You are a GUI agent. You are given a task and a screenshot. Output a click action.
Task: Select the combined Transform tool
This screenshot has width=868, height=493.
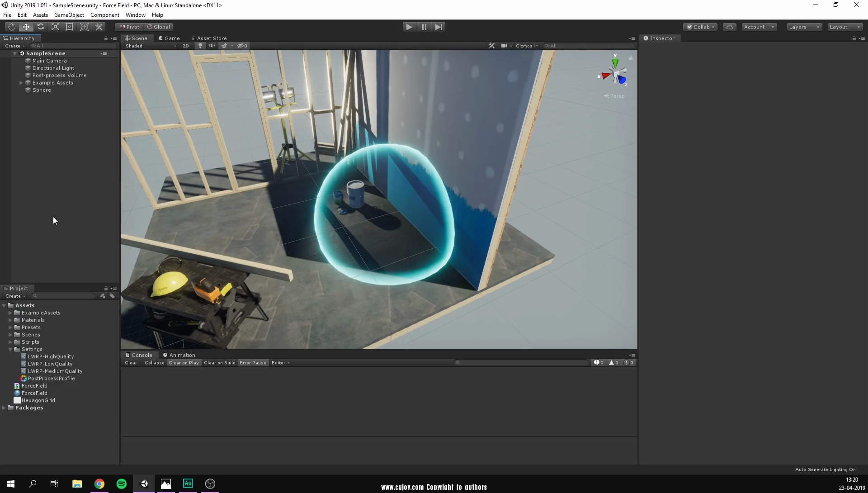84,27
